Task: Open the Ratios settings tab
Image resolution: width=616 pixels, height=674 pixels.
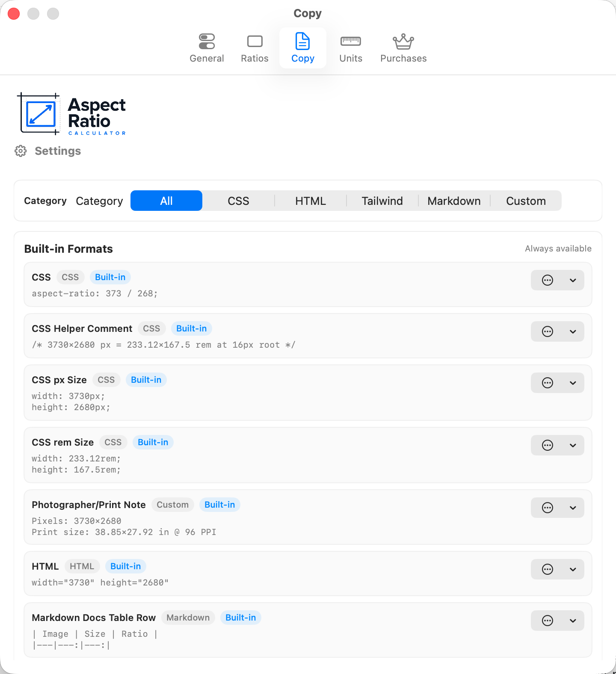Action: (x=255, y=48)
